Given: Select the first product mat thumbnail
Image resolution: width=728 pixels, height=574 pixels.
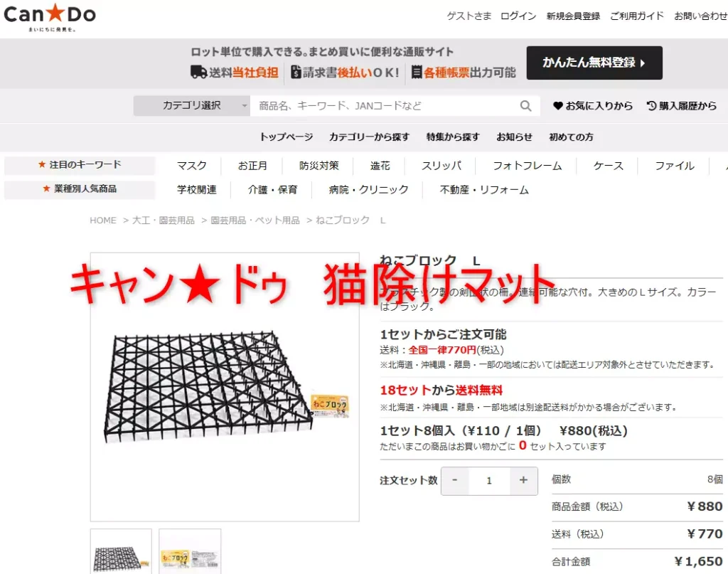Looking at the screenshot, I should (x=121, y=552).
